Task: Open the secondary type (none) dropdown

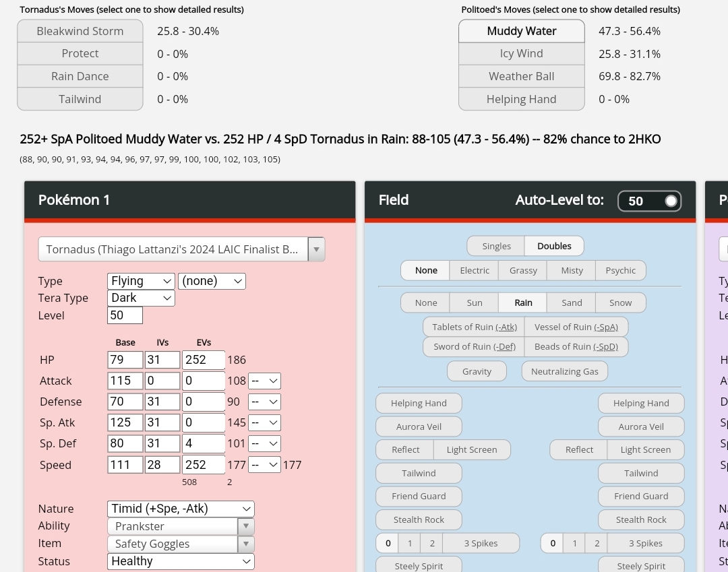Action: pos(212,281)
